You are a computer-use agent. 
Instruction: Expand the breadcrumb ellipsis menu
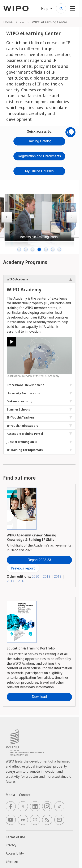click(x=22, y=22)
